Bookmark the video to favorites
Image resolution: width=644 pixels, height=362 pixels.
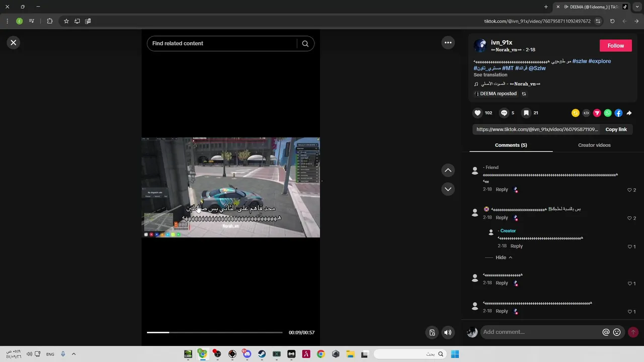click(526, 113)
